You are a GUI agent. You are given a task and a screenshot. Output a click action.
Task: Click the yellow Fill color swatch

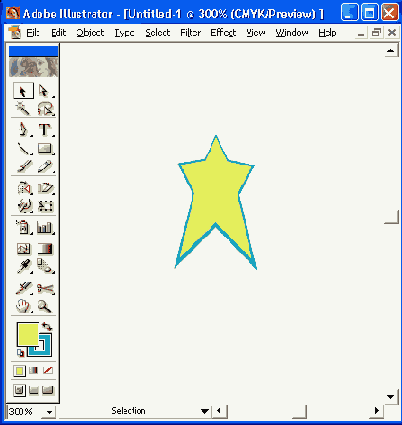coord(28,334)
